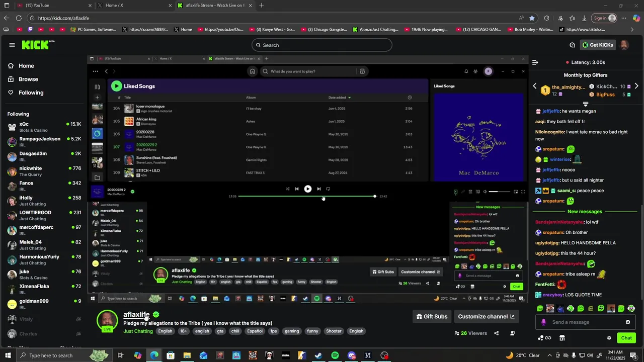Click the Send a message input

(586, 322)
